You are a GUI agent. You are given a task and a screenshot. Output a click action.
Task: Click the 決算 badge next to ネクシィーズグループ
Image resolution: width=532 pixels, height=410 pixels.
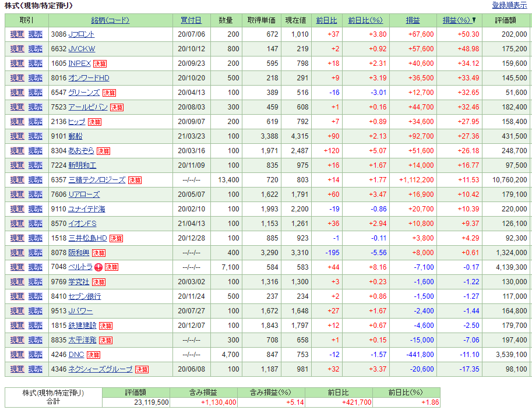142,370
